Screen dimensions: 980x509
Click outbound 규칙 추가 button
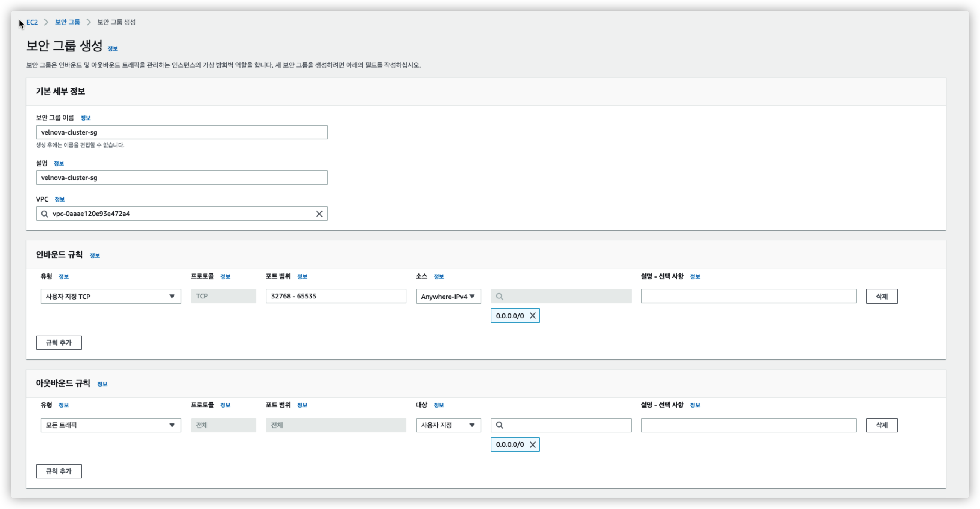(x=59, y=471)
